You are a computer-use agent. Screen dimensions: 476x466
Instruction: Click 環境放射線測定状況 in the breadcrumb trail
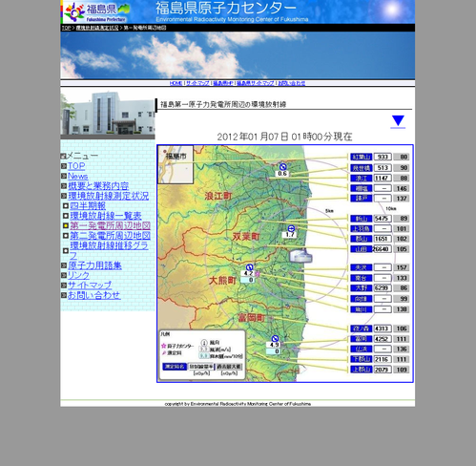(x=97, y=28)
